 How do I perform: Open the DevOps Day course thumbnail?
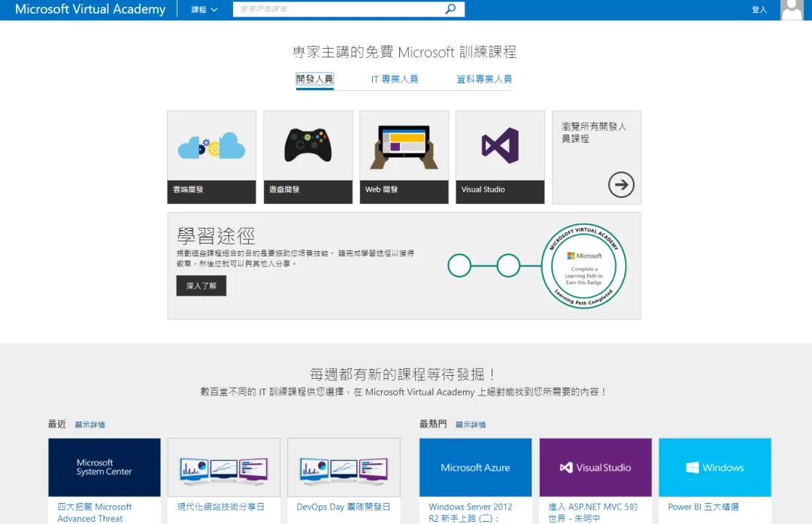pyautogui.click(x=344, y=468)
